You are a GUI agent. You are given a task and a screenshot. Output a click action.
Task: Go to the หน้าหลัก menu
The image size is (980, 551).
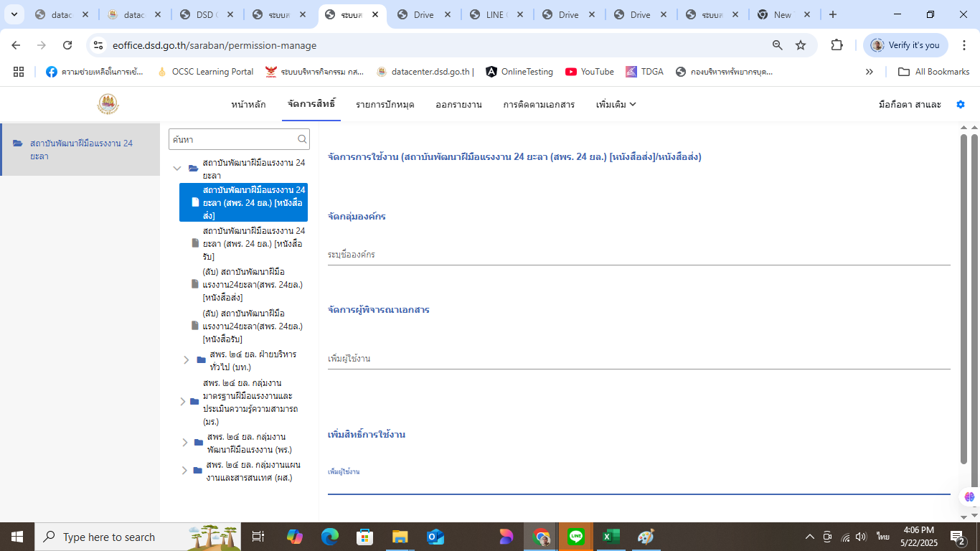point(248,105)
